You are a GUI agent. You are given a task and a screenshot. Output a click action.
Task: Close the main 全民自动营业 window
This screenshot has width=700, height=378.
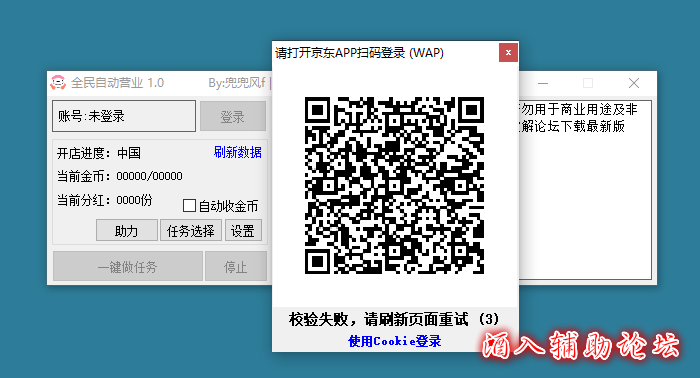pyautogui.click(x=634, y=83)
